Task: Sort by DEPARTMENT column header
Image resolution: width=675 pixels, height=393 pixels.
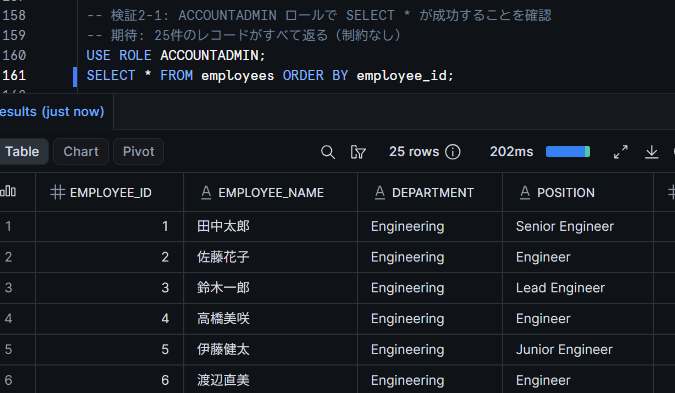Action: point(433,192)
